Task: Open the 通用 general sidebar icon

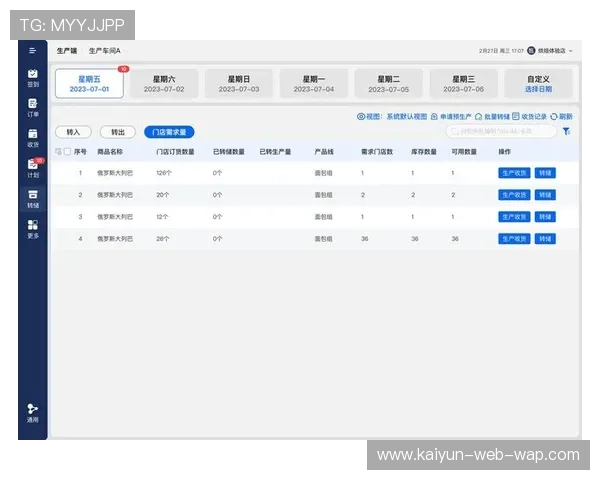Action: tap(33, 413)
